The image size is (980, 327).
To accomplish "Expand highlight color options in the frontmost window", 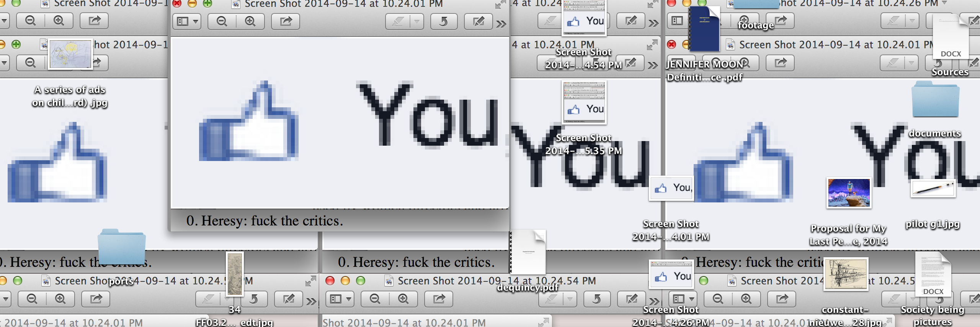I will [416, 21].
